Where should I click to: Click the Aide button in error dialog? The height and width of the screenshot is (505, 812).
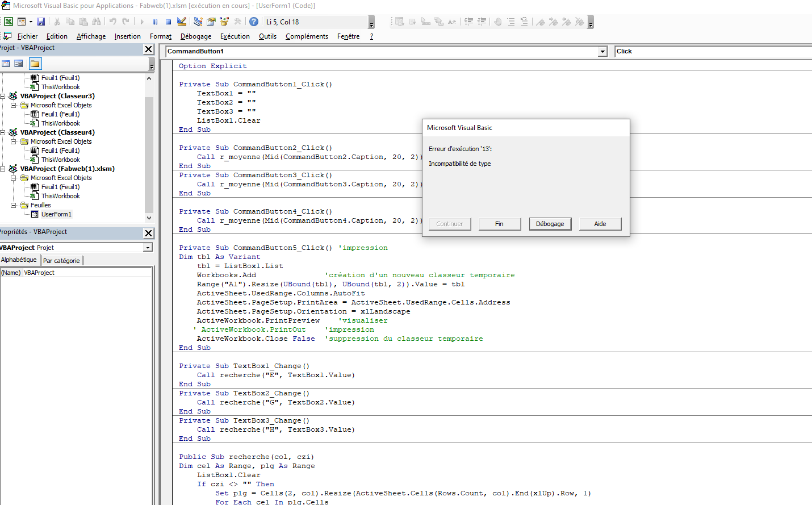[x=600, y=224]
